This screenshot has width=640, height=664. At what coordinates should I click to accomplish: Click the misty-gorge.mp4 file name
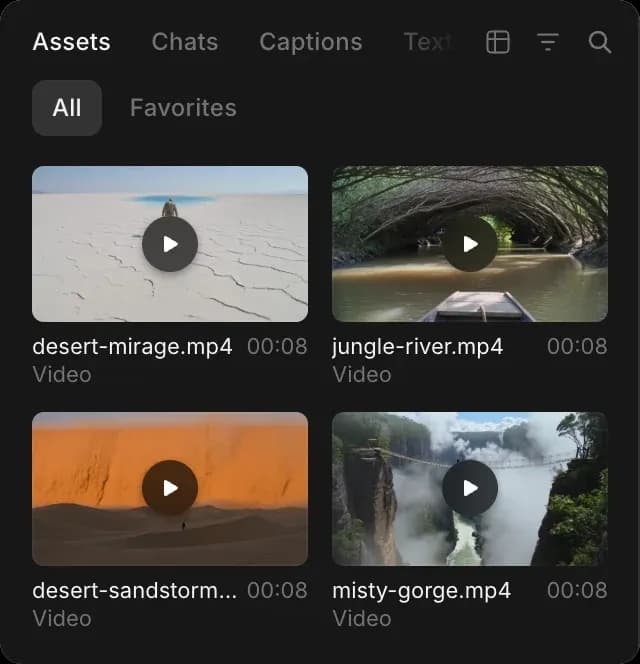click(421, 591)
